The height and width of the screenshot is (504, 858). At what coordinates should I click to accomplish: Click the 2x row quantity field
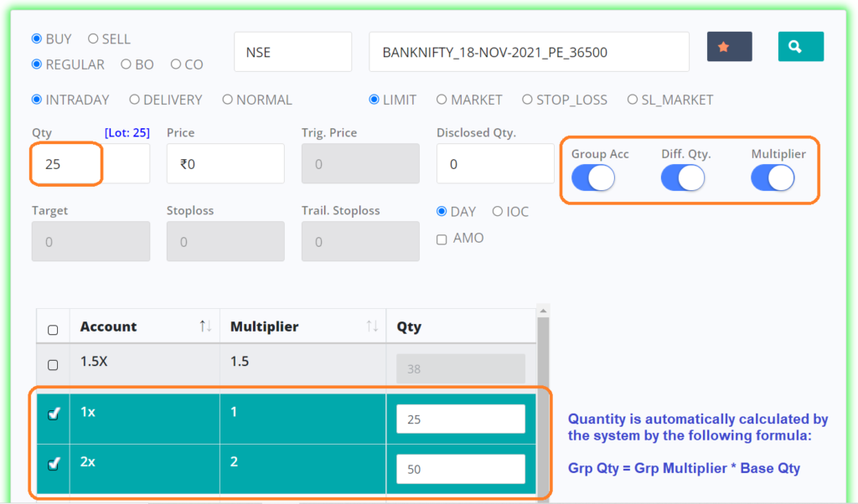point(461,469)
